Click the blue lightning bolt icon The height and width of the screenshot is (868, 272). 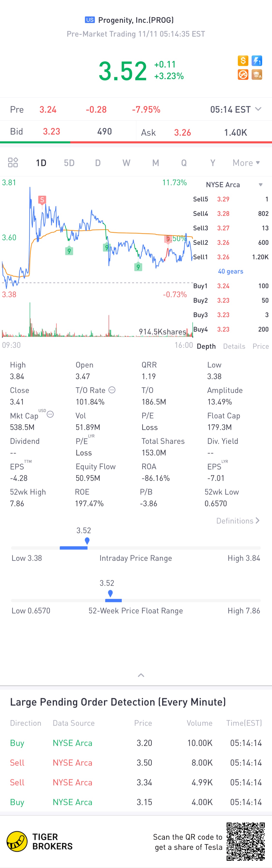pos(257,61)
